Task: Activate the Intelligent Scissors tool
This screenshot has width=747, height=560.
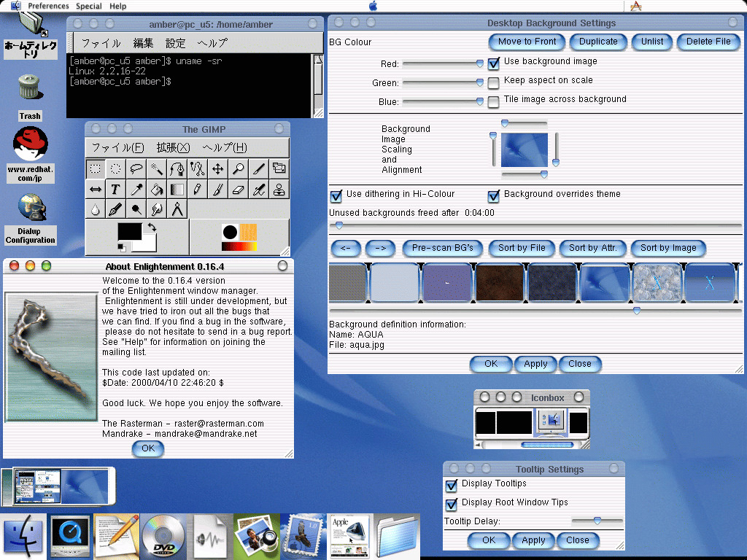Action: coord(198,168)
